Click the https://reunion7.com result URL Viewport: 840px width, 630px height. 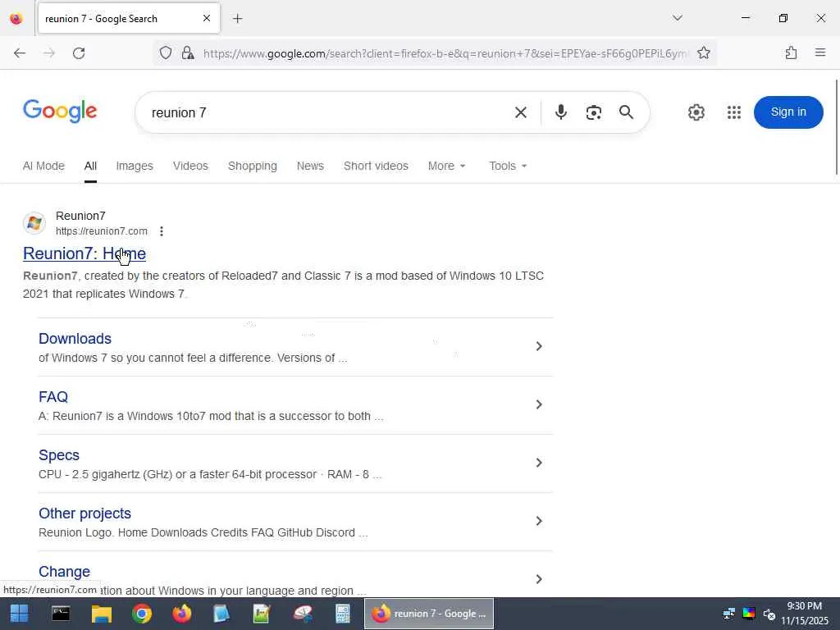click(x=101, y=231)
